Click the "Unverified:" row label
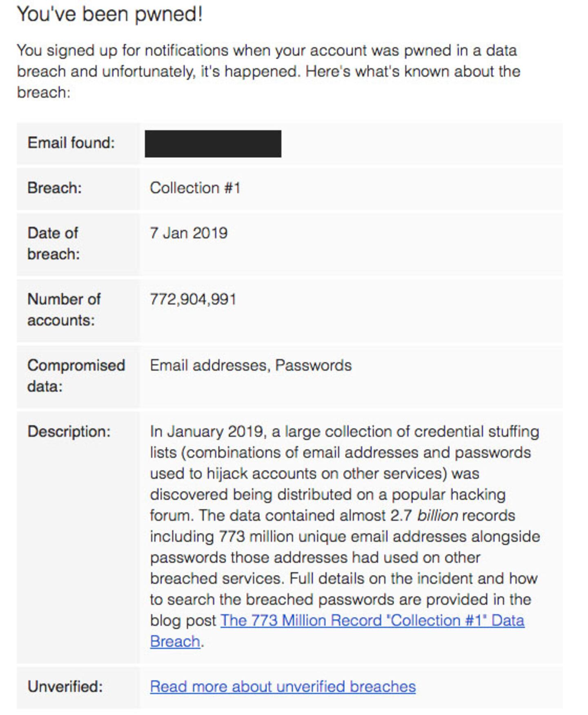 pos(65,687)
